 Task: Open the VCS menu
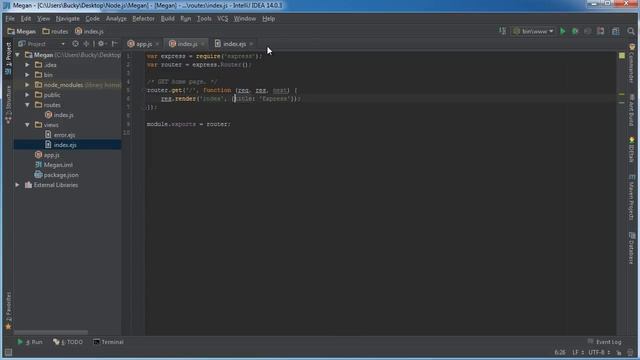pos(222,19)
